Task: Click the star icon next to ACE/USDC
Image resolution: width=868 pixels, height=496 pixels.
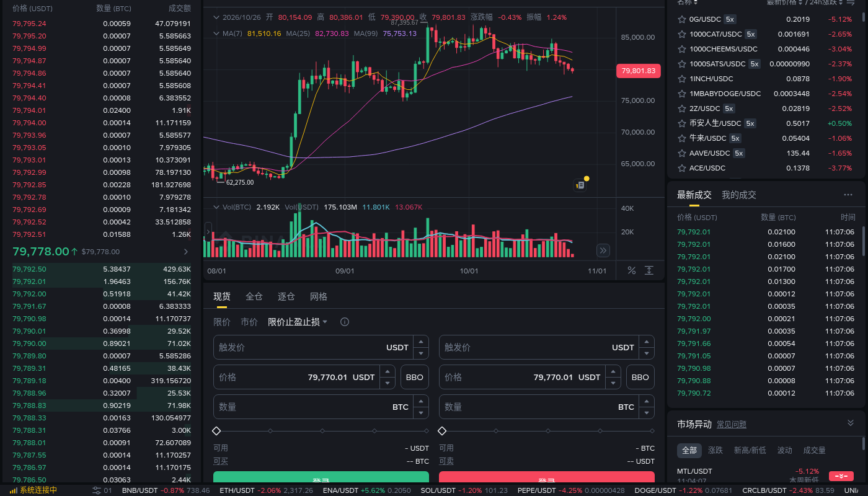Action: coord(681,168)
